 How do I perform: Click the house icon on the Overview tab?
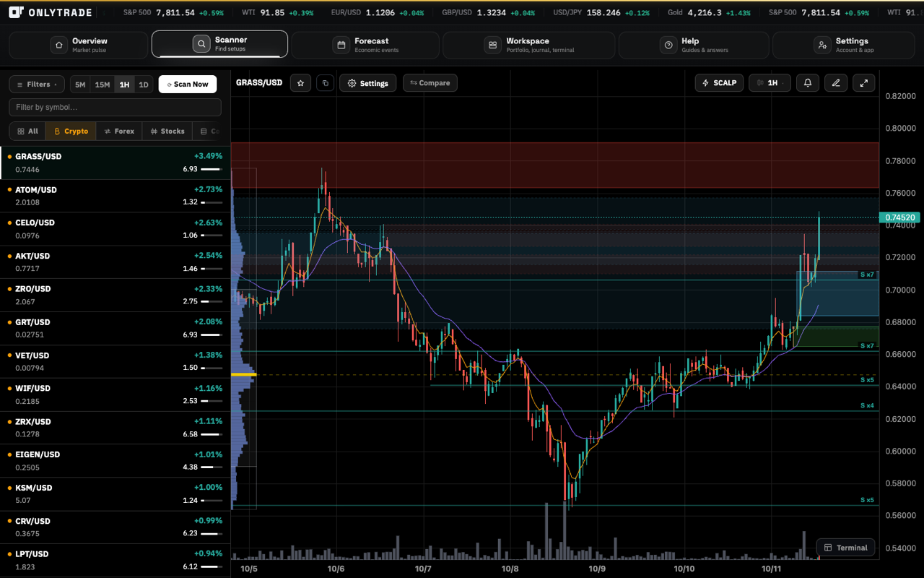pyautogui.click(x=58, y=45)
